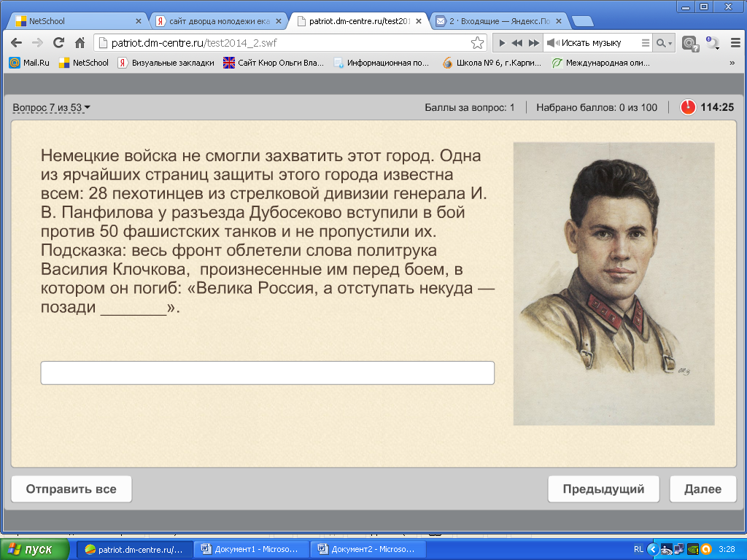Bookmark this page with the star icon

click(477, 43)
